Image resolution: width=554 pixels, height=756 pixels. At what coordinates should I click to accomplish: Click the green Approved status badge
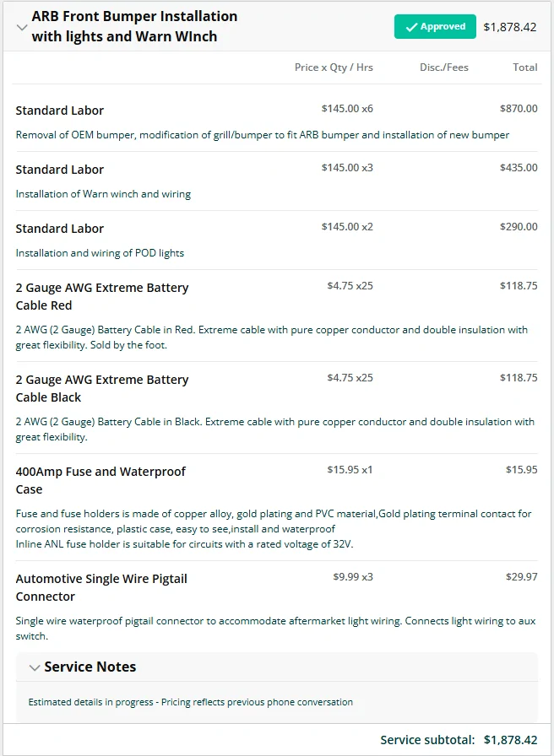(x=435, y=26)
